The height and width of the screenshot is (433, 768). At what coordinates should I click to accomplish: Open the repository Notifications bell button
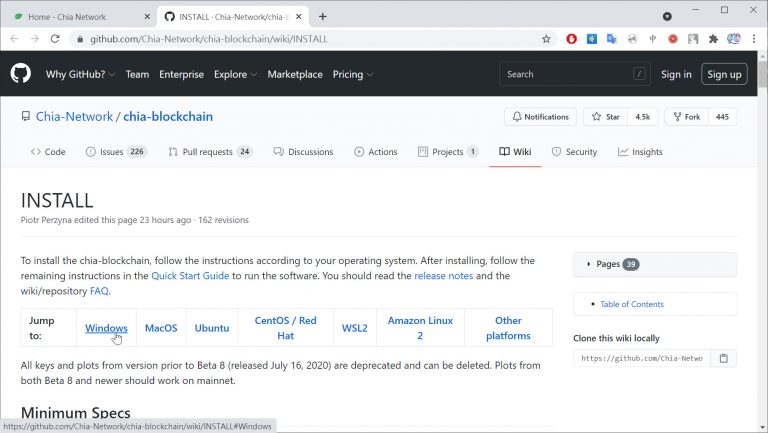pos(540,117)
